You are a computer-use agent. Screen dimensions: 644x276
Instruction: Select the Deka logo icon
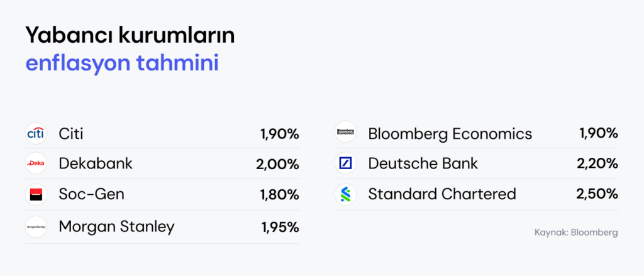(36, 163)
